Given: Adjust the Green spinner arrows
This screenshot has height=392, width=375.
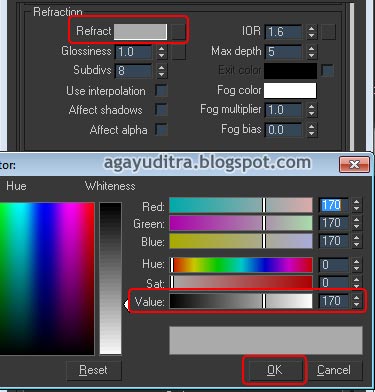Looking at the screenshot, I should point(356,223).
